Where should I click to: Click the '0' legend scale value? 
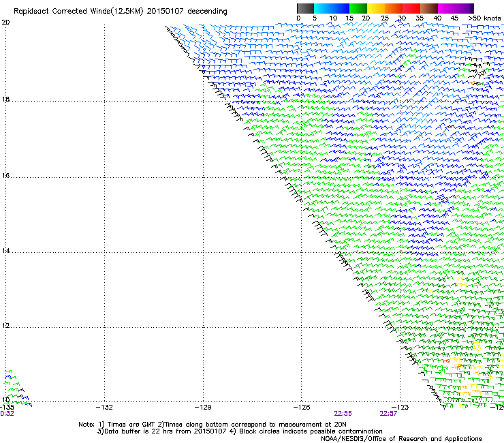298,18
